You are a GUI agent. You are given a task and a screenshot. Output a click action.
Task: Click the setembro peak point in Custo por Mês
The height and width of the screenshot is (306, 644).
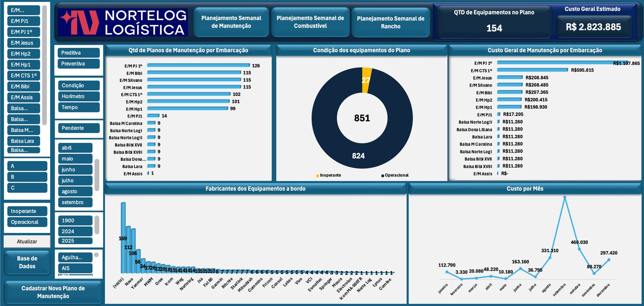(x=565, y=197)
